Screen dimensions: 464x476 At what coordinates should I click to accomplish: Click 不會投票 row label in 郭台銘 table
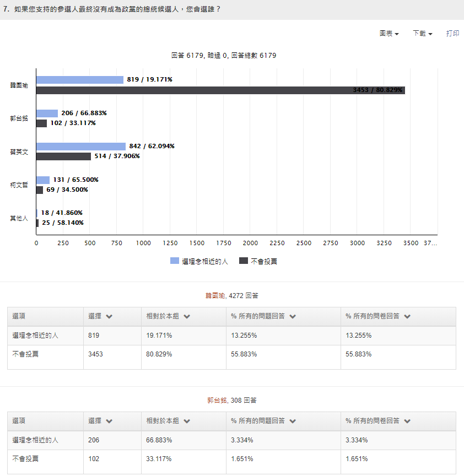click(x=25, y=459)
